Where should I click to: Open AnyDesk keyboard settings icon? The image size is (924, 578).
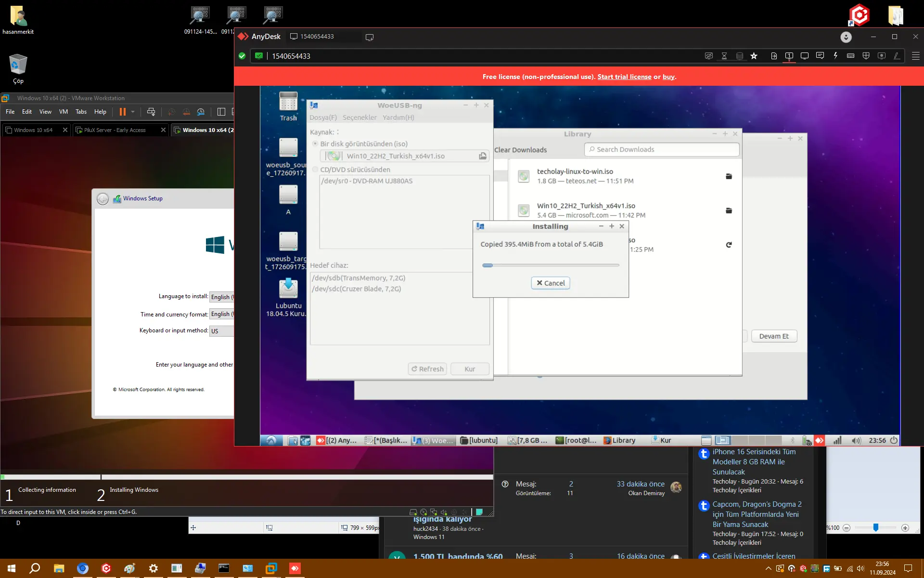851,56
